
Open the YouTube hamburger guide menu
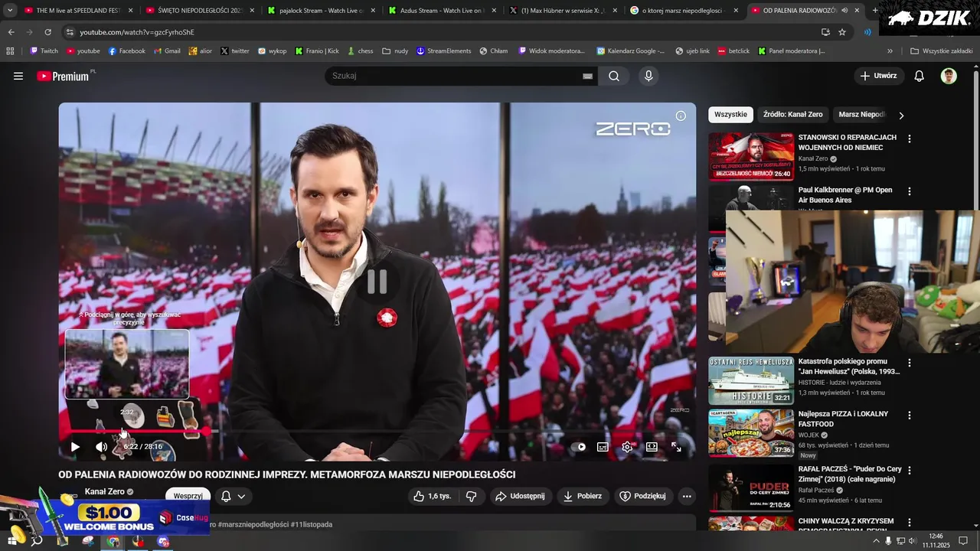18,76
